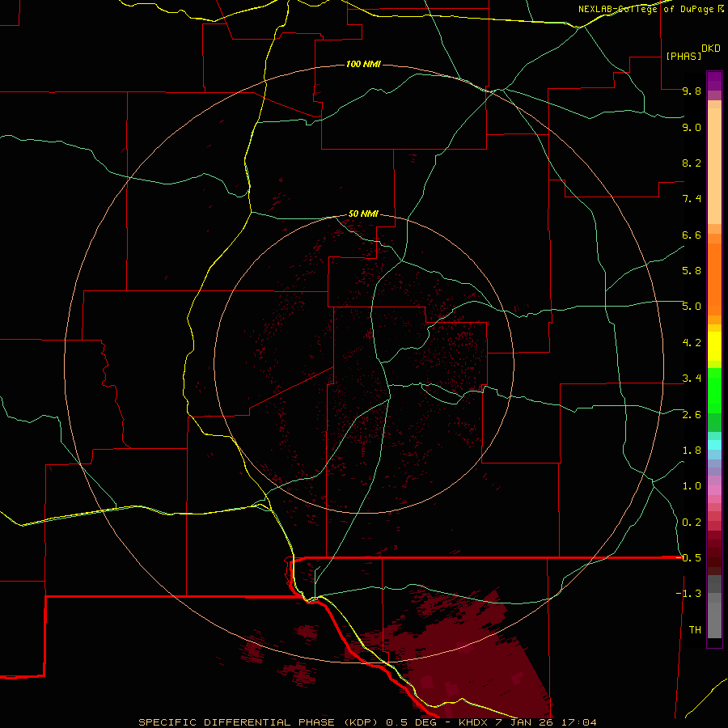This screenshot has width=728, height=728.
Task: Click the 2.6 legend value
Action: pyautogui.click(x=692, y=415)
